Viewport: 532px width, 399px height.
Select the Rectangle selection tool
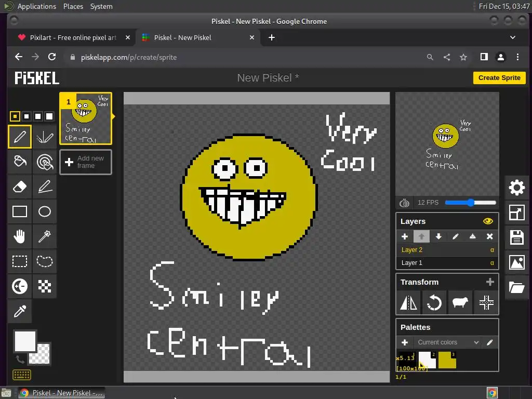[x=20, y=261]
